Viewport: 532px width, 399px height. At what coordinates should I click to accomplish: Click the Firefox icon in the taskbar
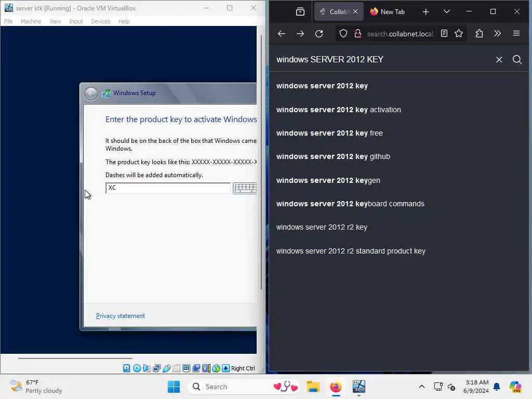[336, 387]
